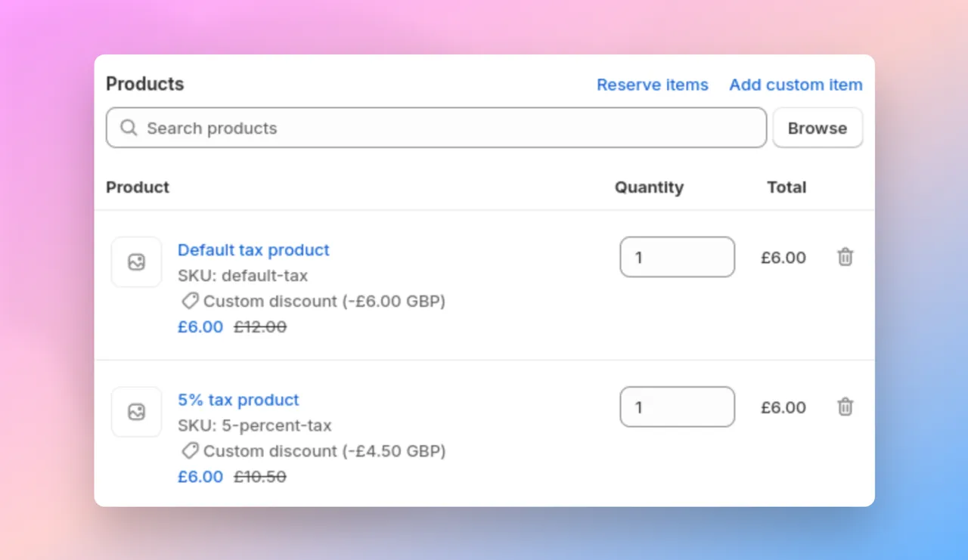Click the delete icon for Default tax product
The image size is (968, 560).
click(845, 257)
